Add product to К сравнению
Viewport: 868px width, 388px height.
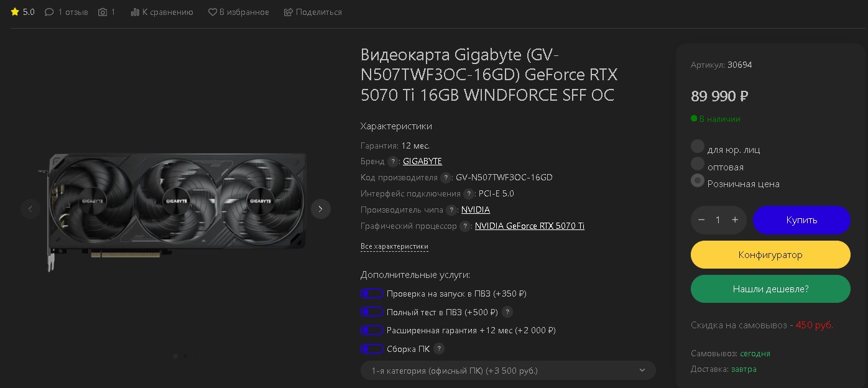[162, 12]
